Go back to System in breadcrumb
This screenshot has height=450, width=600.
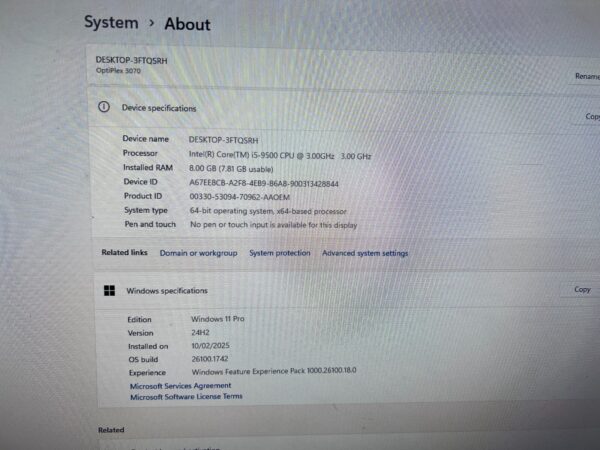pos(111,22)
